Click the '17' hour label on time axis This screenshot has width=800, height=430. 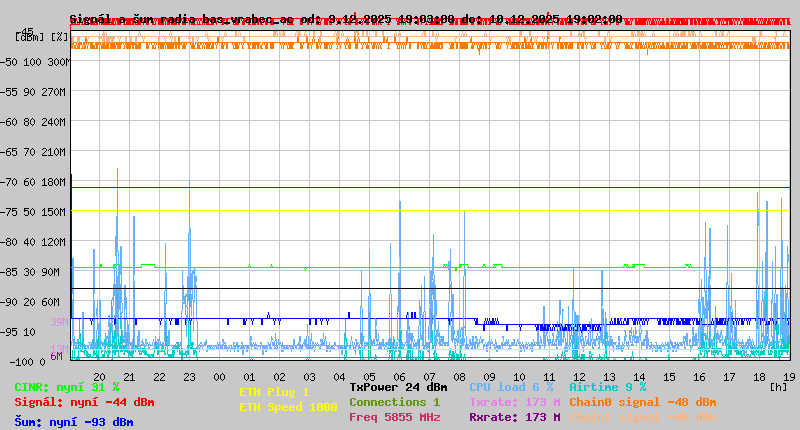tap(729, 377)
